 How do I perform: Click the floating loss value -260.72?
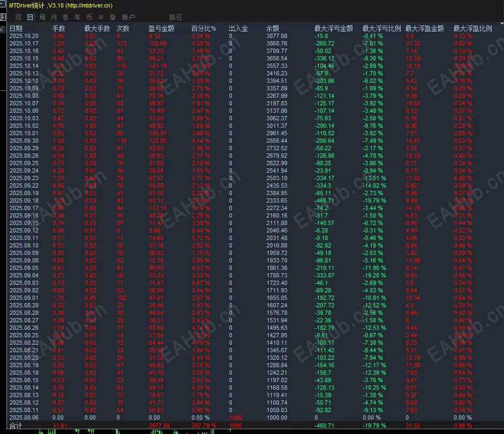click(x=324, y=43)
